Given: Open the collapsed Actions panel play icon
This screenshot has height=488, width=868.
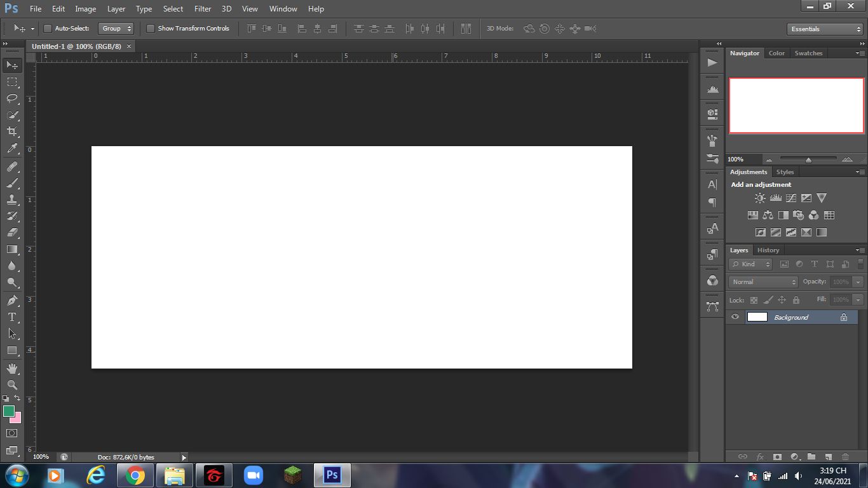Looking at the screenshot, I should [712, 62].
